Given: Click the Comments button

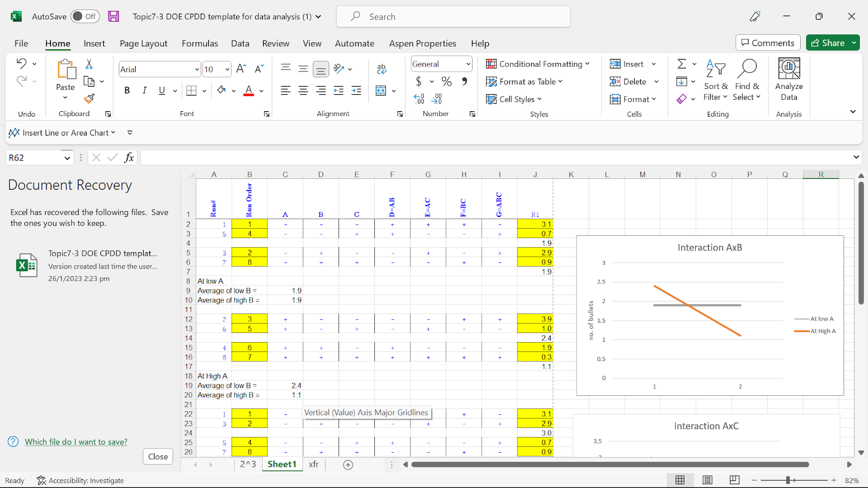Looking at the screenshot, I should [768, 43].
